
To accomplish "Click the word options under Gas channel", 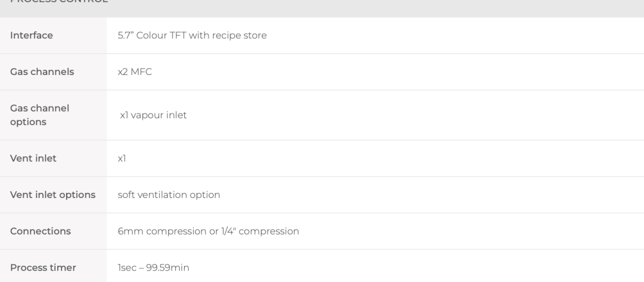I will tap(28, 122).
